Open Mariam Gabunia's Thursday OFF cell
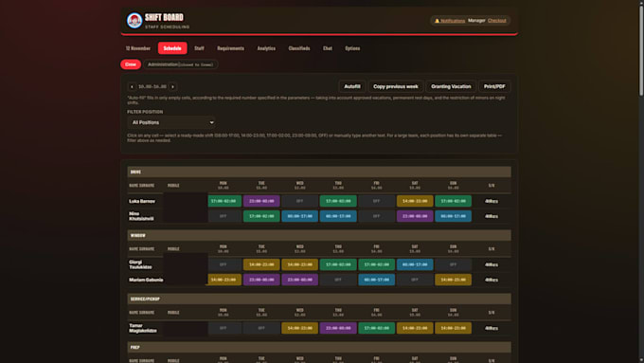 [338, 280]
